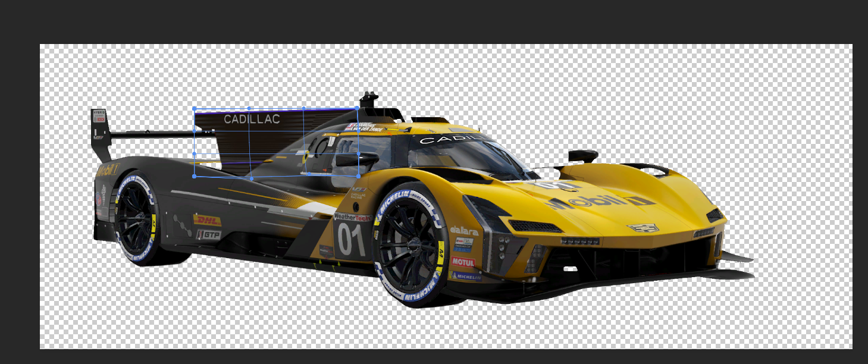868x364 pixels.
Task: Click the GTP badge below the DHL logo
Action: pos(209,235)
